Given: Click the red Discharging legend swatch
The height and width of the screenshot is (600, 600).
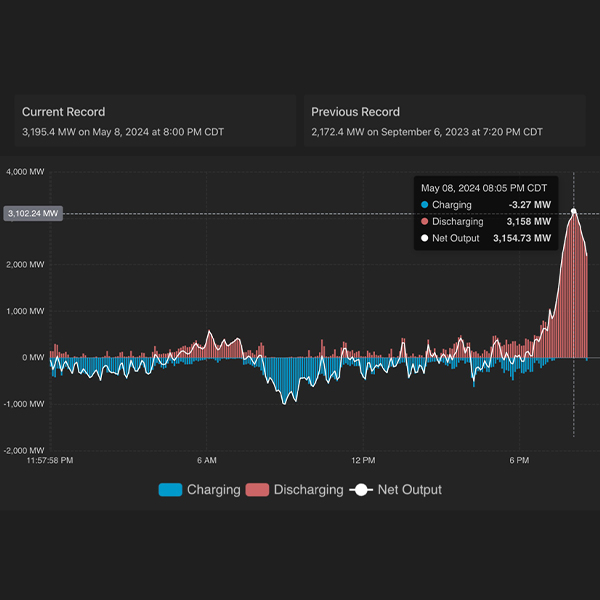Looking at the screenshot, I should tap(258, 490).
